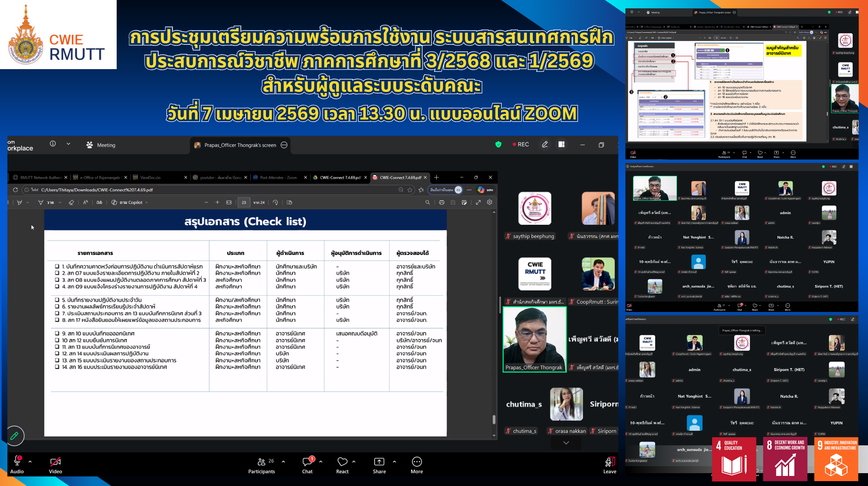The height and width of the screenshot is (486, 868).
Task: Click the PDF print icon
Action: point(442,203)
